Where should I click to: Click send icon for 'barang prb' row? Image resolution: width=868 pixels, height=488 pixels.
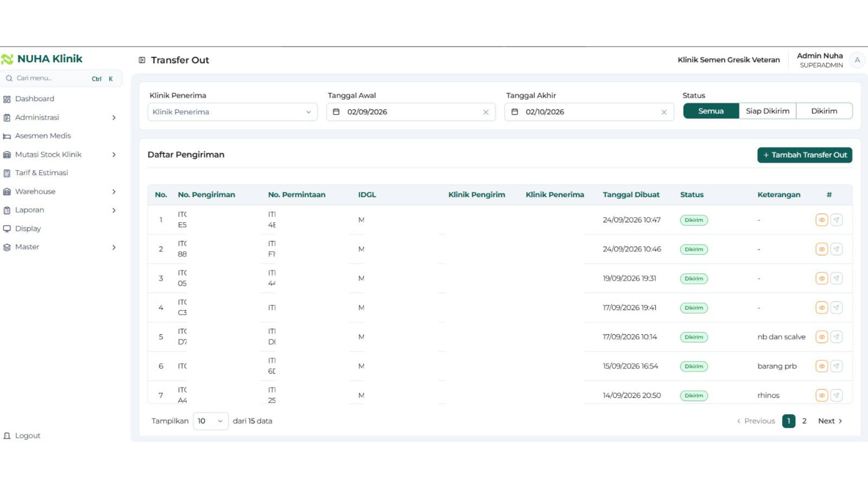tap(837, 367)
